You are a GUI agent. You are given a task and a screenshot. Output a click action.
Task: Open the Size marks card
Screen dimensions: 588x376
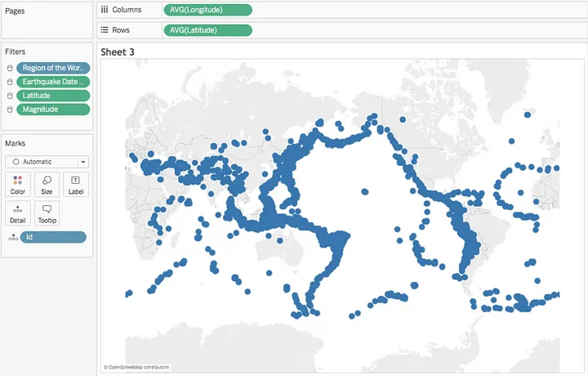[x=47, y=185]
